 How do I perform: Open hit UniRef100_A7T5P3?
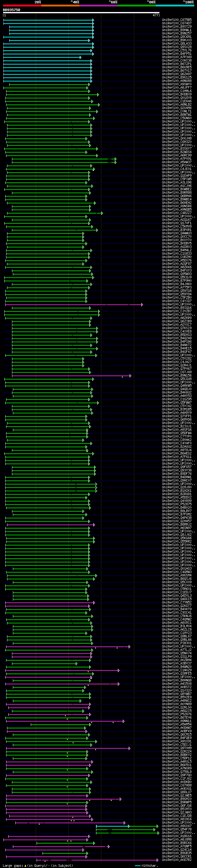point(177,287)
